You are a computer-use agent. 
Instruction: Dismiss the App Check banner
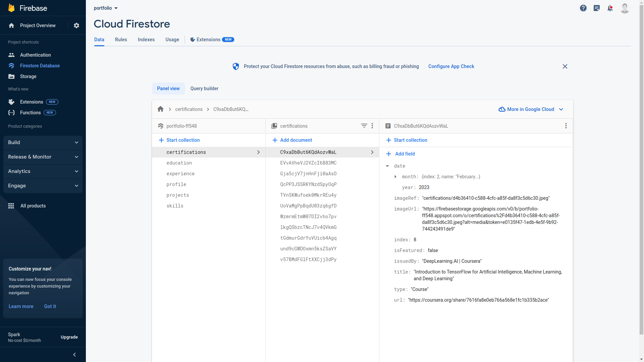click(565, 66)
